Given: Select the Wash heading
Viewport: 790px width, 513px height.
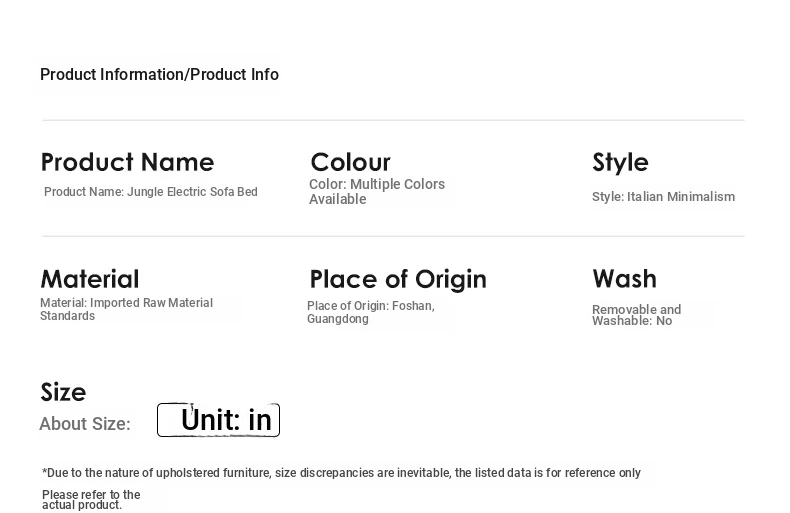Looking at the screenshot, I should (x=624, y=279).
